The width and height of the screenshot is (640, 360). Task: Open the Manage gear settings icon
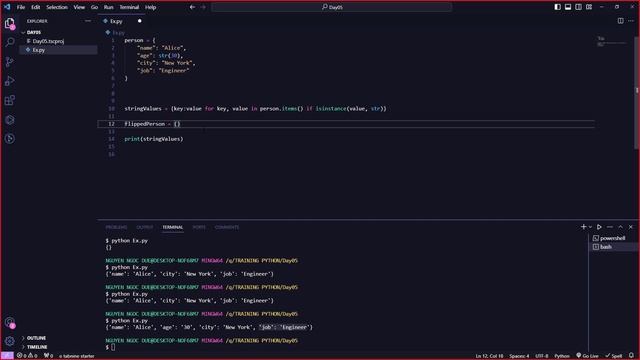[10, 341]
